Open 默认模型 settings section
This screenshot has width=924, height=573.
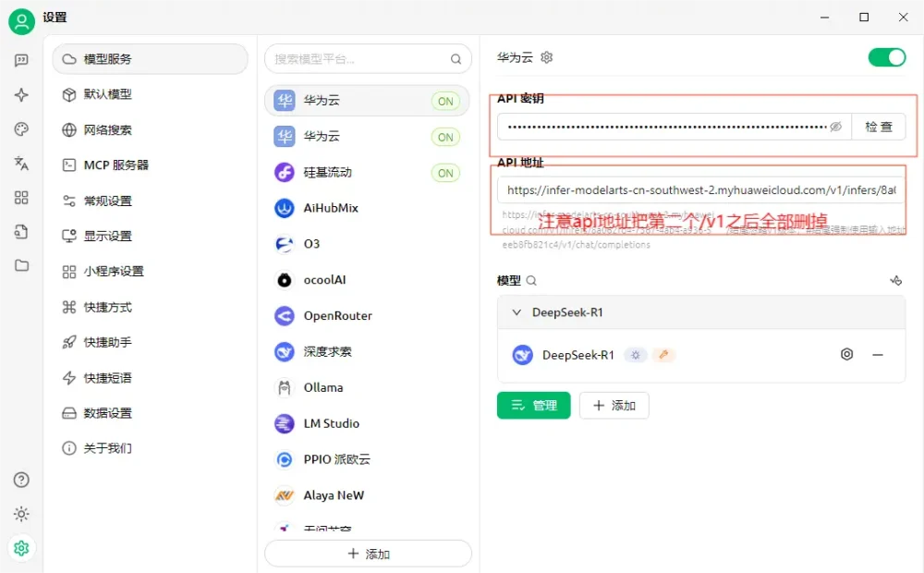click(151, 94)
